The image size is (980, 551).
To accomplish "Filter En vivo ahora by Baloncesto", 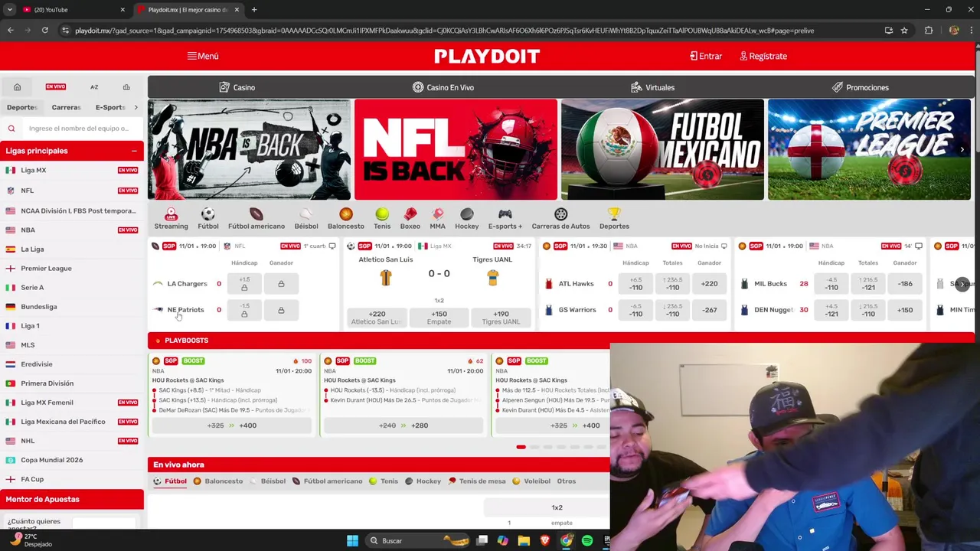I will point(218,481).
